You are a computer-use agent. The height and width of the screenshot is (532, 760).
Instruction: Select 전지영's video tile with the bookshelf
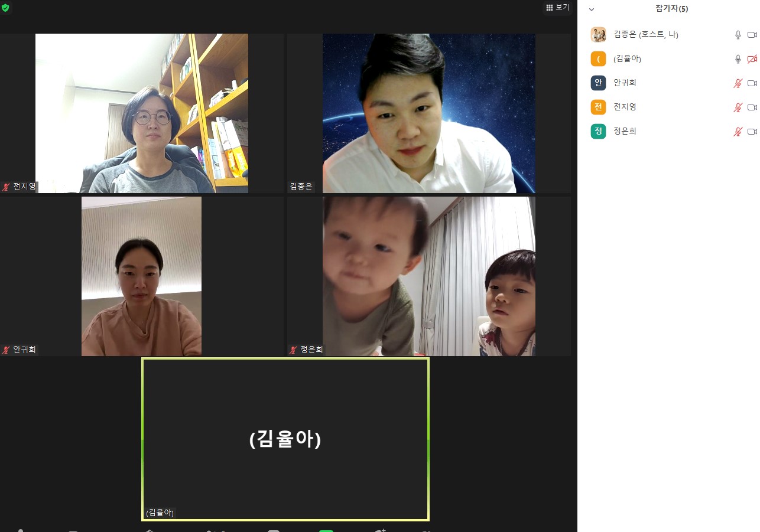pos(142,113)
